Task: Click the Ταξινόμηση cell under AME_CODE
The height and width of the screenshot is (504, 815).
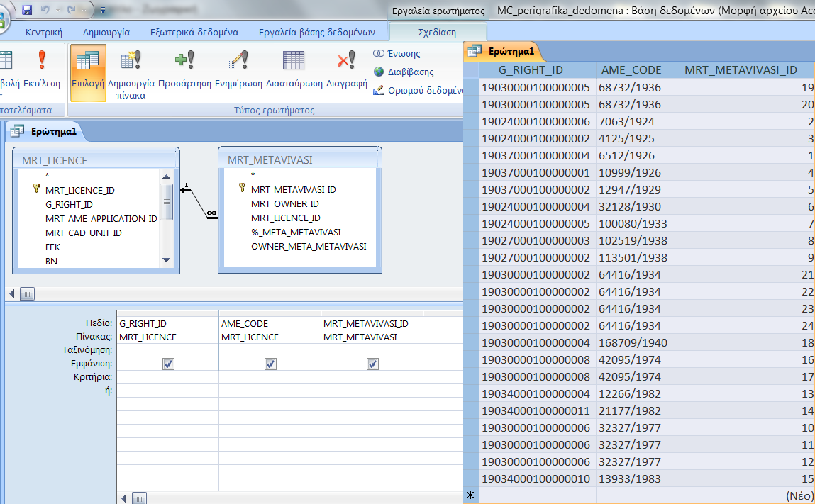Action: pyautogui.click(x=270, y=350)
